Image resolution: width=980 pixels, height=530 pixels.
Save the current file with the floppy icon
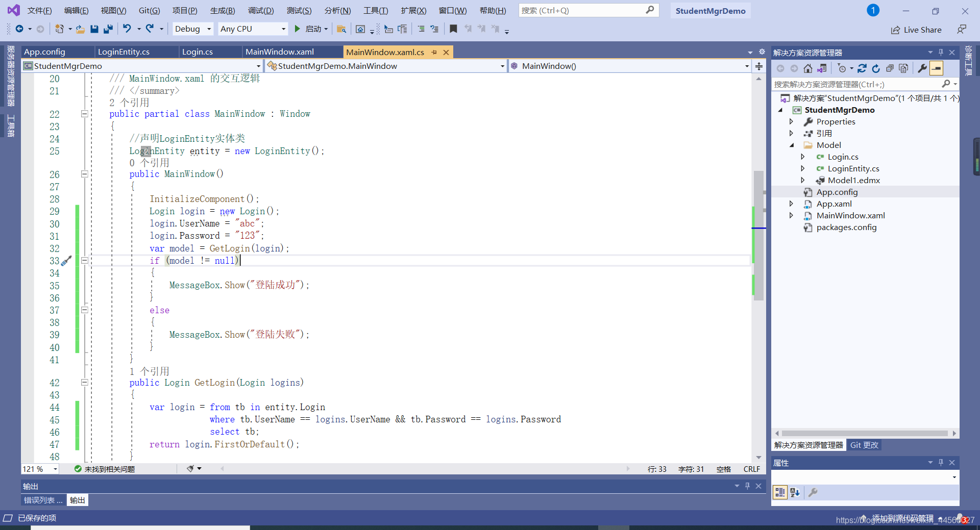point(94,29)
